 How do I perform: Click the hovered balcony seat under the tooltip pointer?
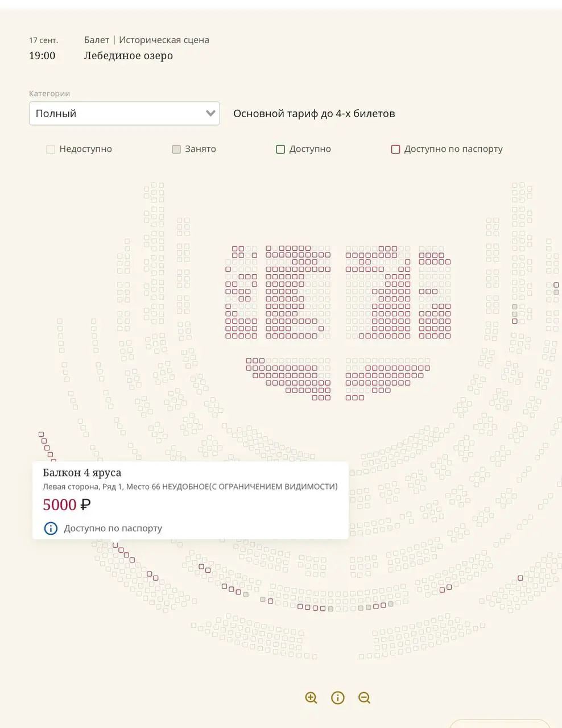(x=115, y=545)
